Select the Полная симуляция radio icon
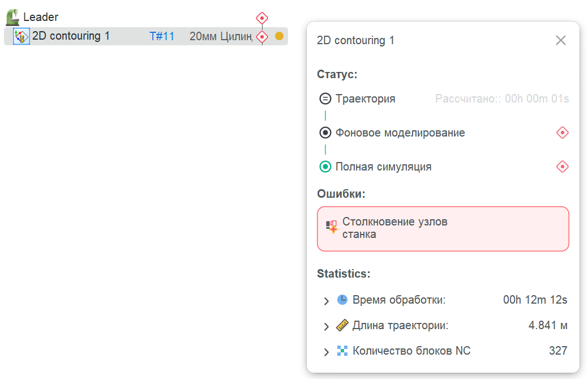The width and height of the screenshot is (588, 379). click(325, 167)
